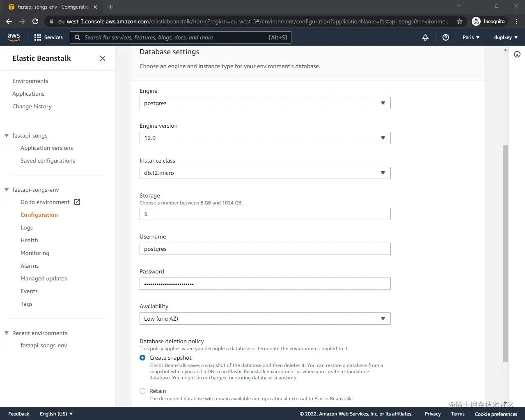
Task: Open the Engine version dropdown
Action: 265,138
